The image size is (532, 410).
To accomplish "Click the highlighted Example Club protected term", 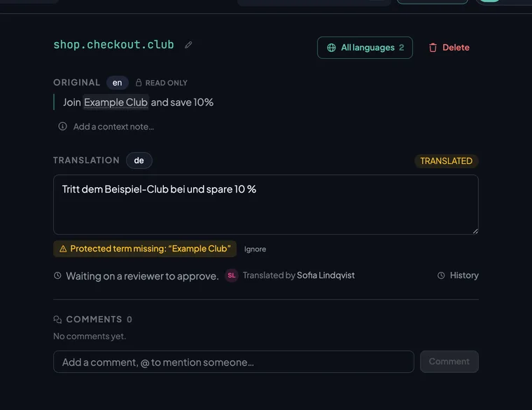I will click(x=115, y=102).
